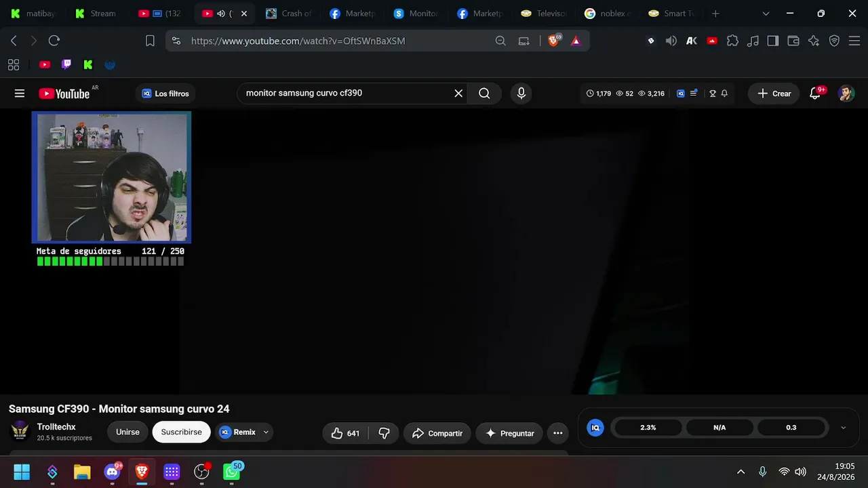This screenshot has height=488, width=868.
Task: Mute tab audio via speaker toolbar icon
Action: (671, 41)
